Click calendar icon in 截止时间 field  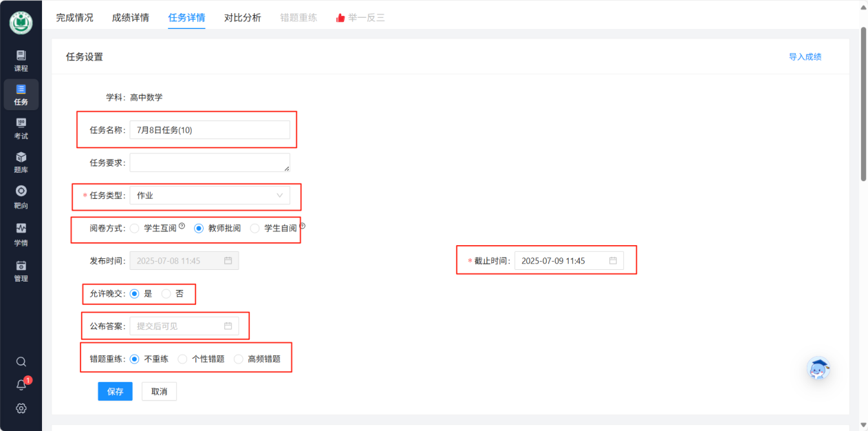[613, 261]
